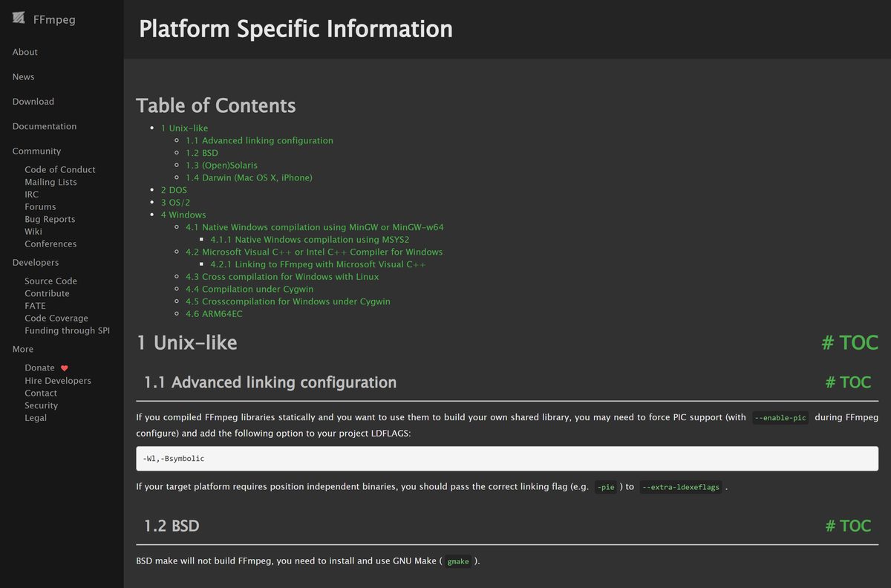Click the Donate link

click(39, 367)
